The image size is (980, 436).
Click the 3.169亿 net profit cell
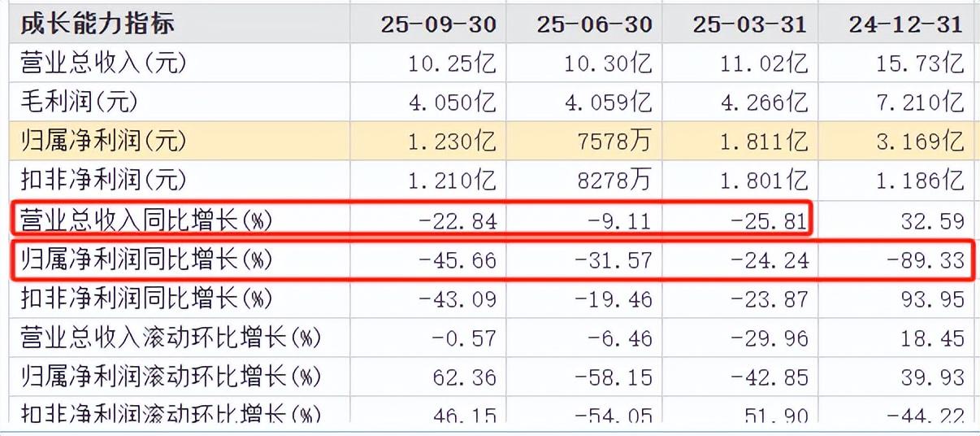tap(921, 141)
